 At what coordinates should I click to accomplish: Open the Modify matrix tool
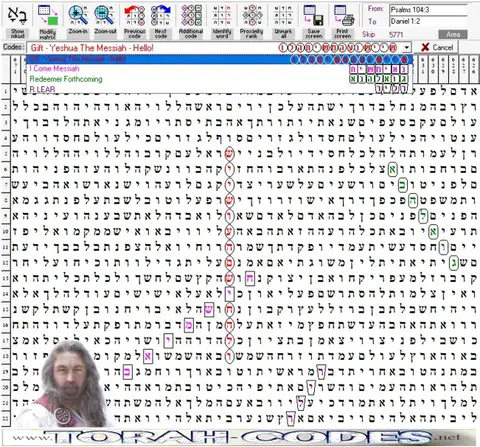coord(47,22)
